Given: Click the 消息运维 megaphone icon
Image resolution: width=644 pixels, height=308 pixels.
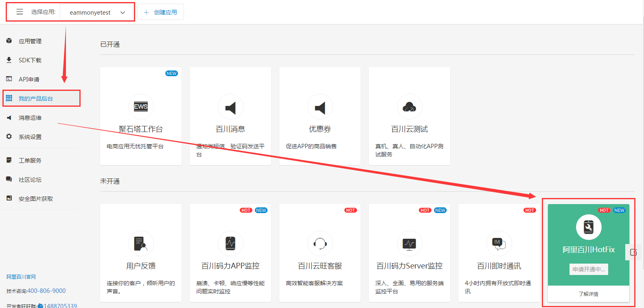Looking at the screenshot, I should click(x=9, y=118).
